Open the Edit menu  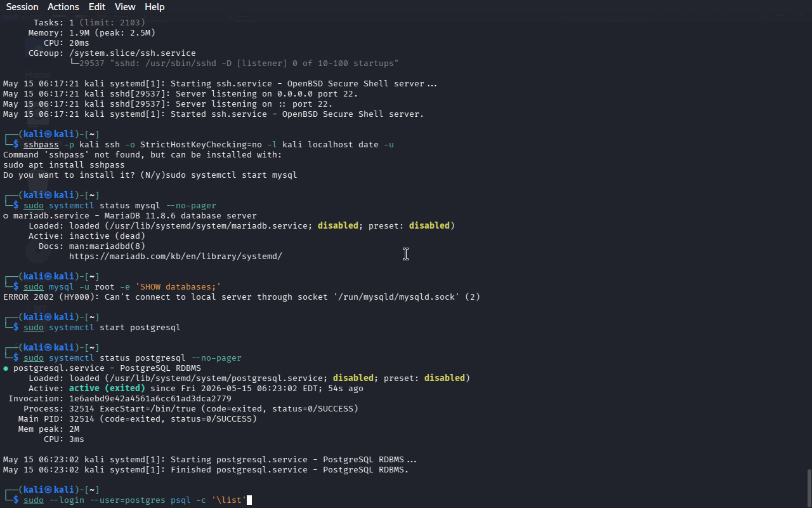[x=97, y=7]
